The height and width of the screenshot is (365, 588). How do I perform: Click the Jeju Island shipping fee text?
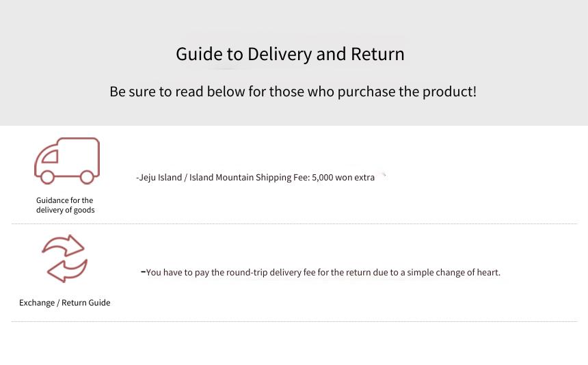(x=256, y=177)
